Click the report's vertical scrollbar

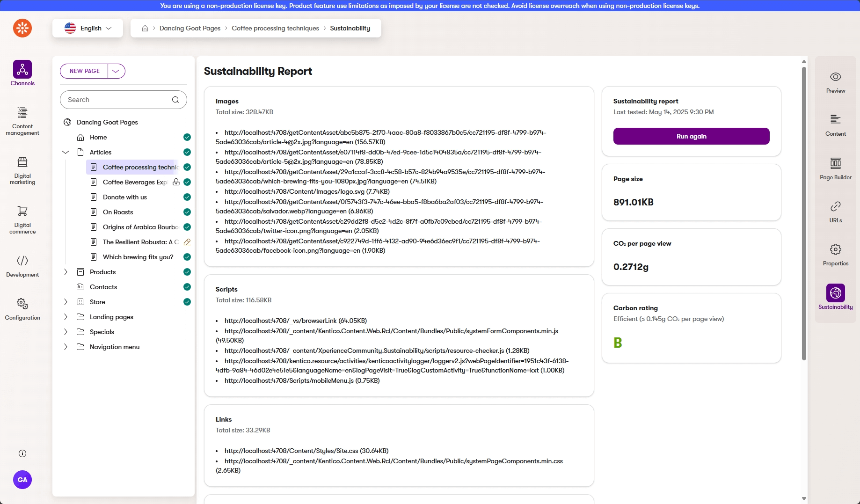pos(804,211)
